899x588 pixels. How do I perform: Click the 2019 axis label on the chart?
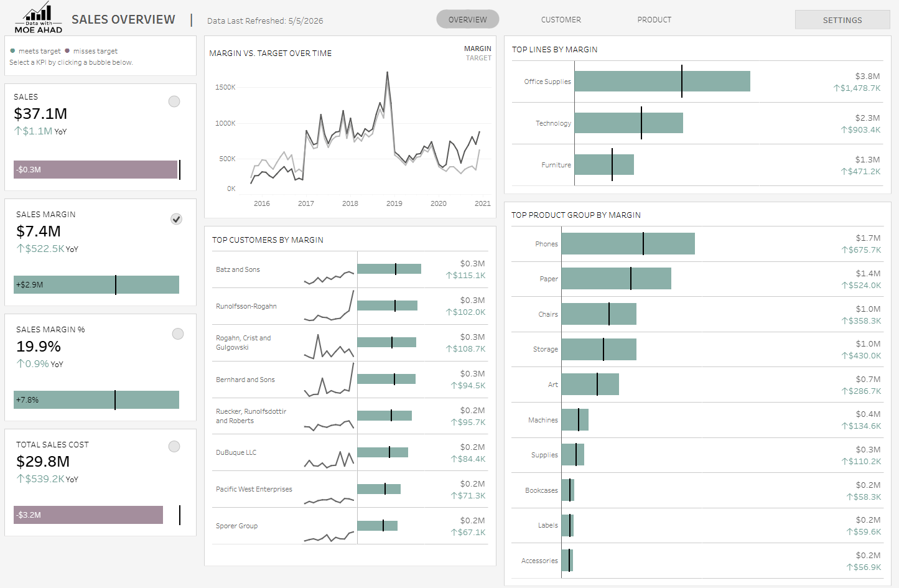click(394, 203)
